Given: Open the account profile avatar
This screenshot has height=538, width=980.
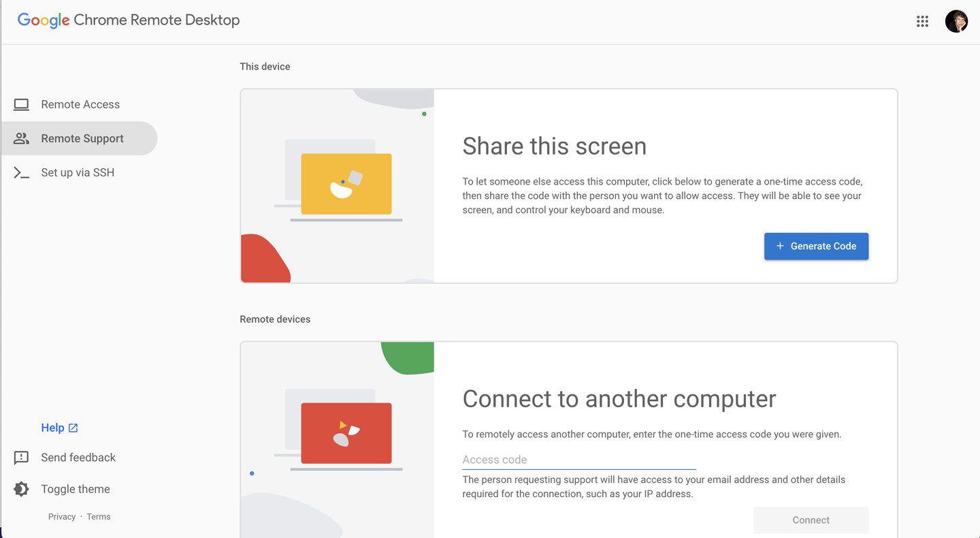Looking at the screenshot, I should point(956,21).
